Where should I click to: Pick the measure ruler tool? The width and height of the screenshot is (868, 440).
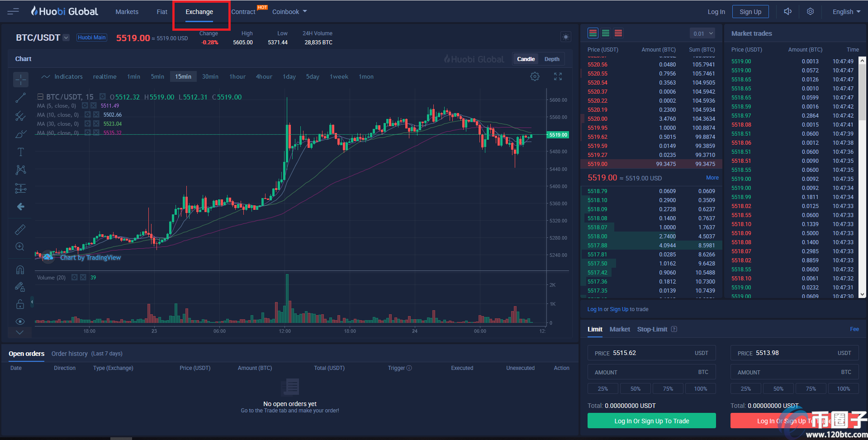[20, 230]
